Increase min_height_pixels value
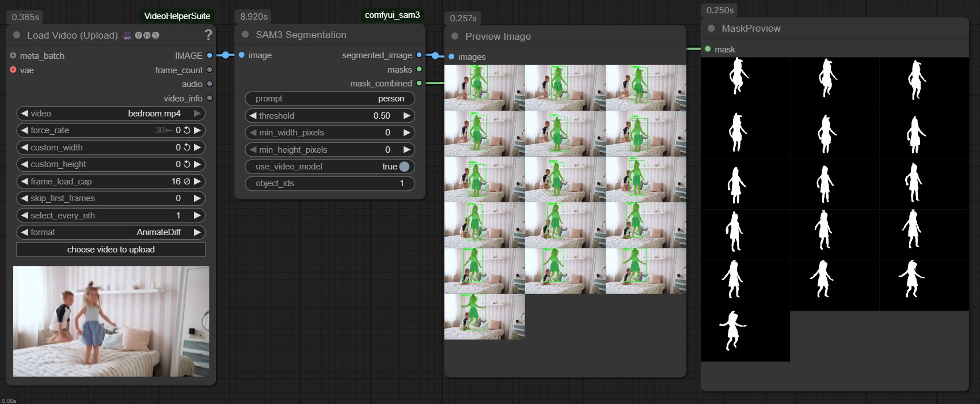 [x=407, y=150]
